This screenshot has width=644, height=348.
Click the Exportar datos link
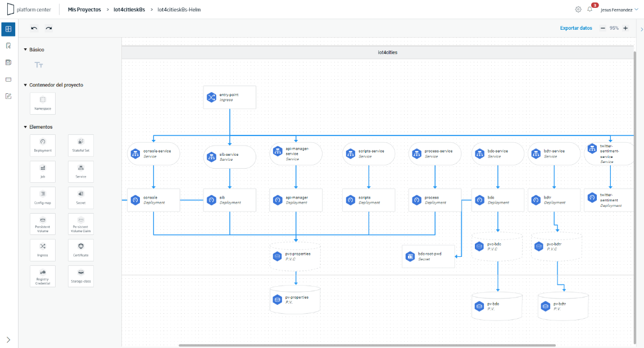tap(575, 28)
